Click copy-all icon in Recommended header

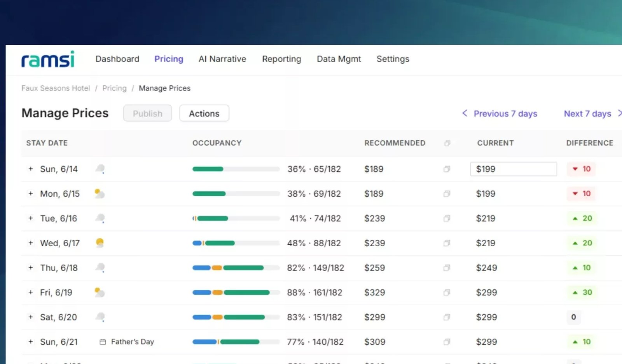tap(447, 143)
